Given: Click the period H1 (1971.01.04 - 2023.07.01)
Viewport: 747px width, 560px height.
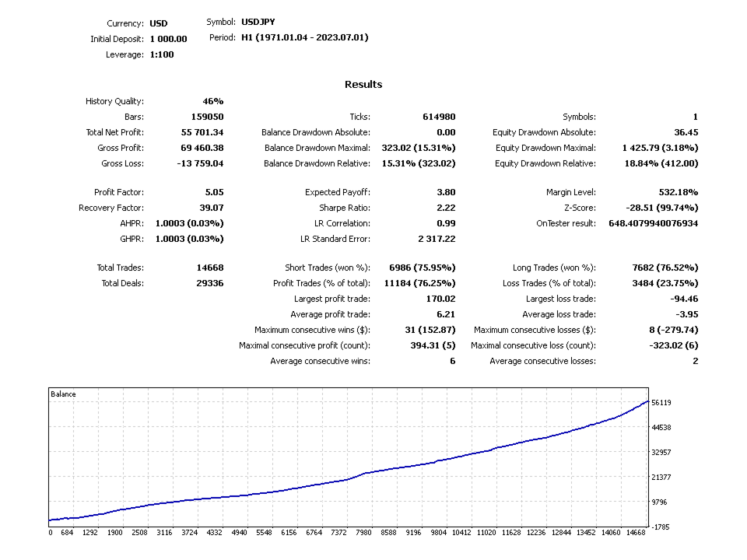Looking at the screenshot, I should tap(305, 37).
